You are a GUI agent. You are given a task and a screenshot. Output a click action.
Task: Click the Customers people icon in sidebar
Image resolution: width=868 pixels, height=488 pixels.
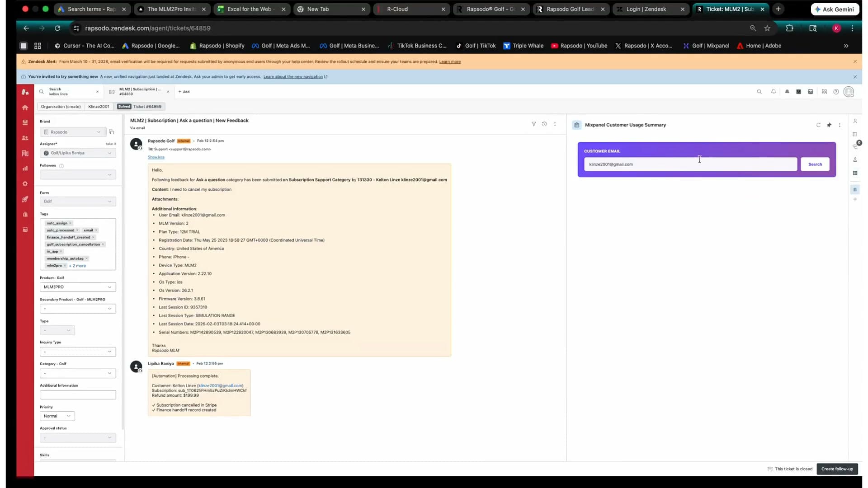25,138
